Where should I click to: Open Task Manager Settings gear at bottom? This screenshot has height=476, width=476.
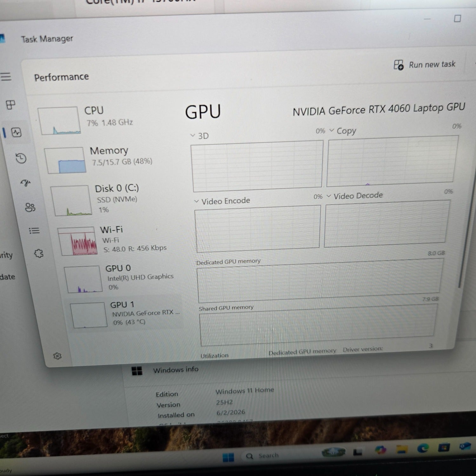tap(57, 356)
